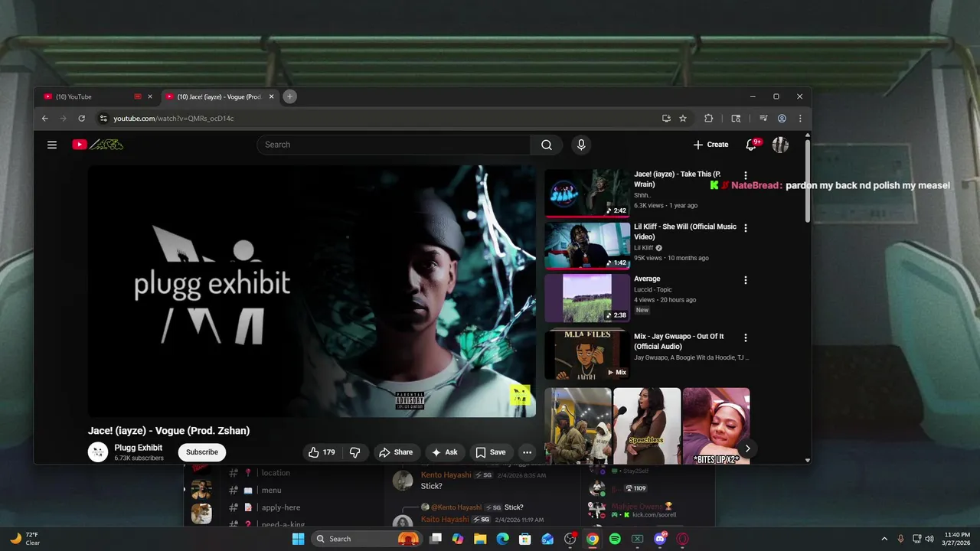The image size is (980, 551).
Task: Open OBS Studio from the taskbar
Action: coord(570,539)
